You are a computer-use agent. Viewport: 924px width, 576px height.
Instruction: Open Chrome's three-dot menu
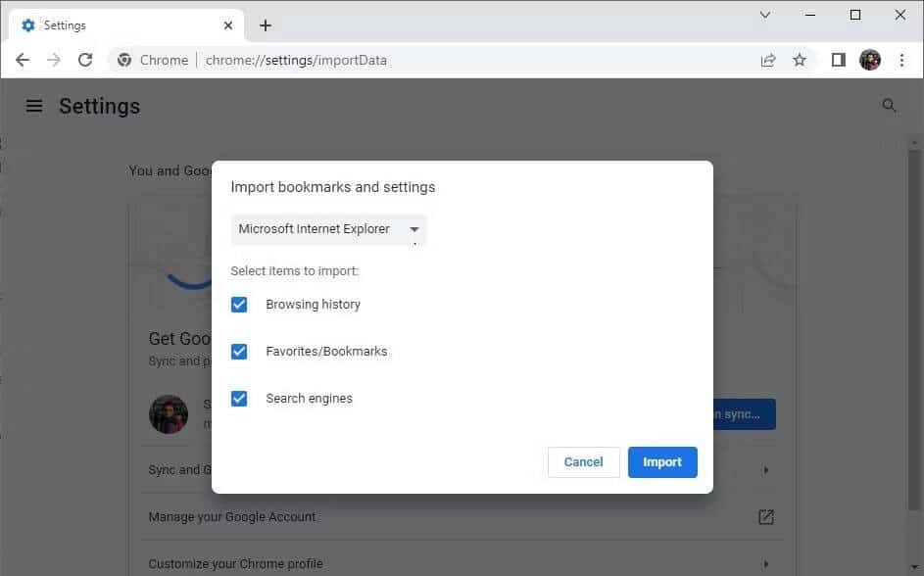(x=901, y=59)
